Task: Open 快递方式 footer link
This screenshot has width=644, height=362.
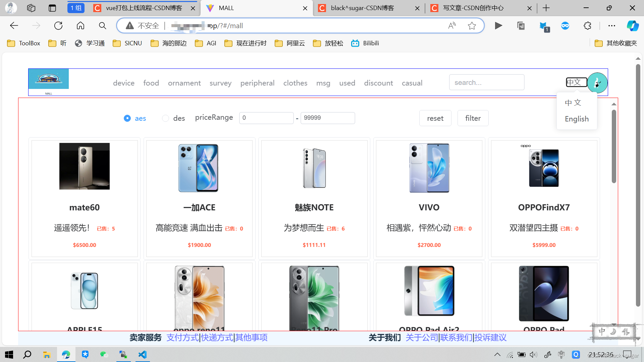Action: [x=217, y=338]
